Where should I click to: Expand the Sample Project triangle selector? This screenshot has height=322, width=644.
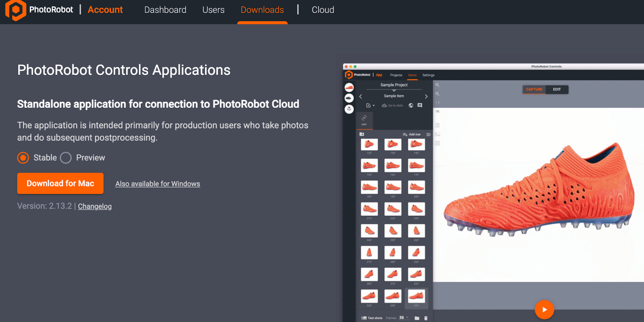[394, 91]
